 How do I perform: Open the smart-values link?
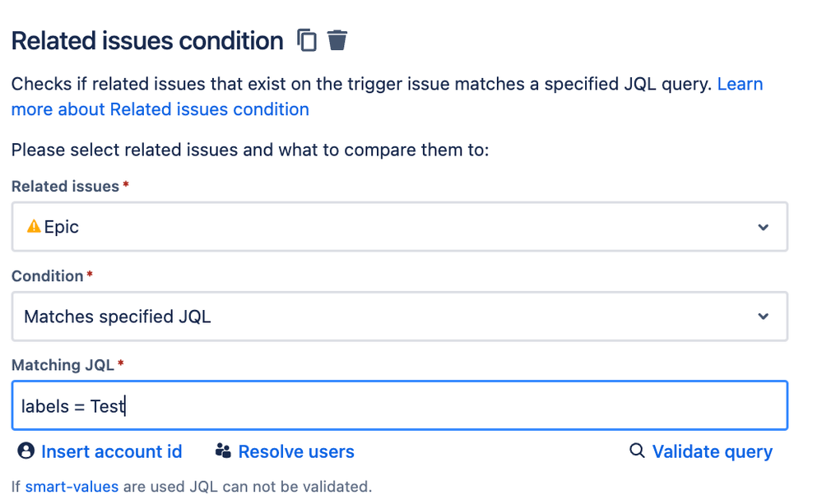tap(72, 487)
